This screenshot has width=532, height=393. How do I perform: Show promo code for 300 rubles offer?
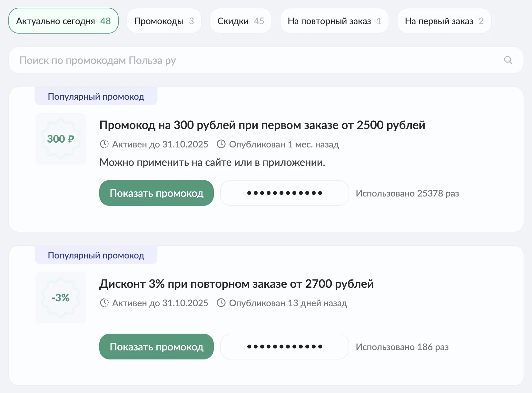[x=156, y=193]
